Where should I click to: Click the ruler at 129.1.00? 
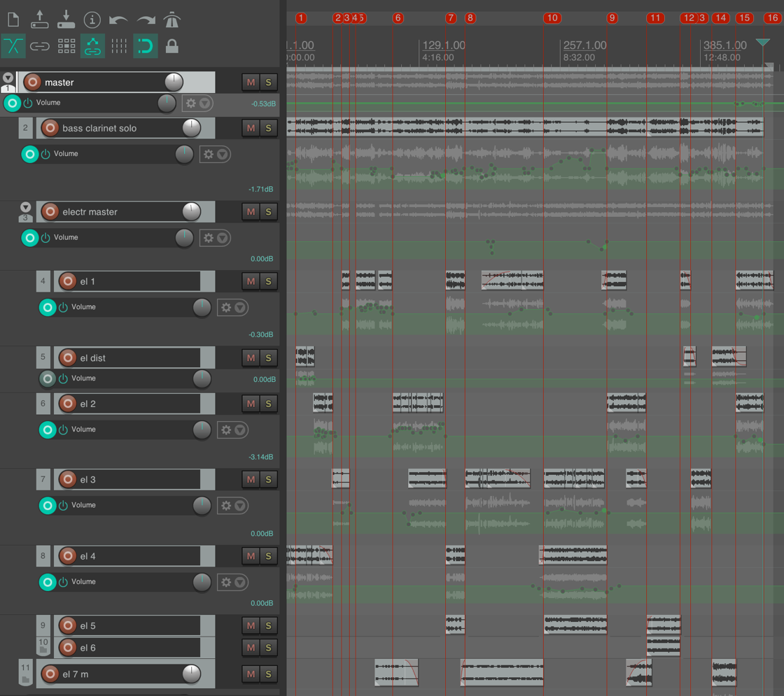(x=444, y=45)
